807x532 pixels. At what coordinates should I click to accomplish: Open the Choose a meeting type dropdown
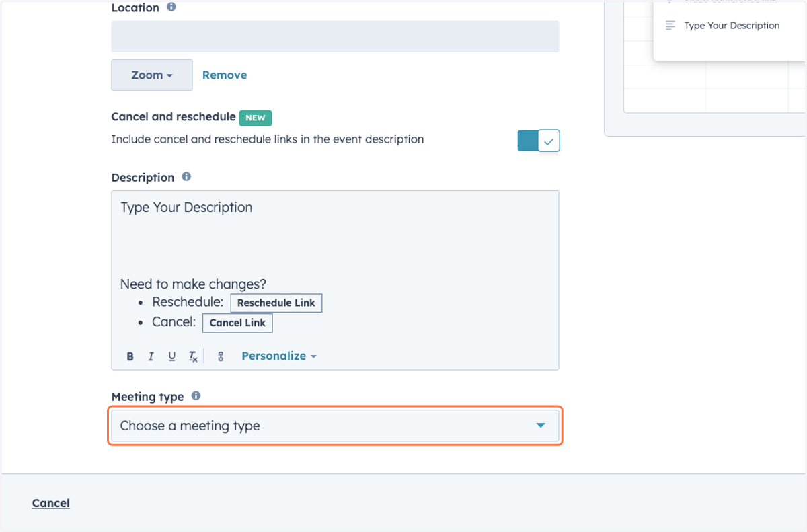(335, 426)
